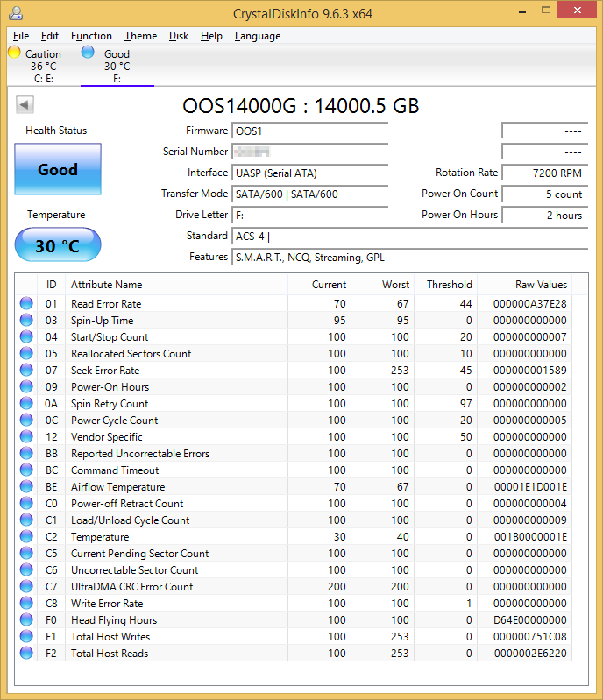
Task: Click status orb of Read Error Rate row
Action: [x=26, y=304]
